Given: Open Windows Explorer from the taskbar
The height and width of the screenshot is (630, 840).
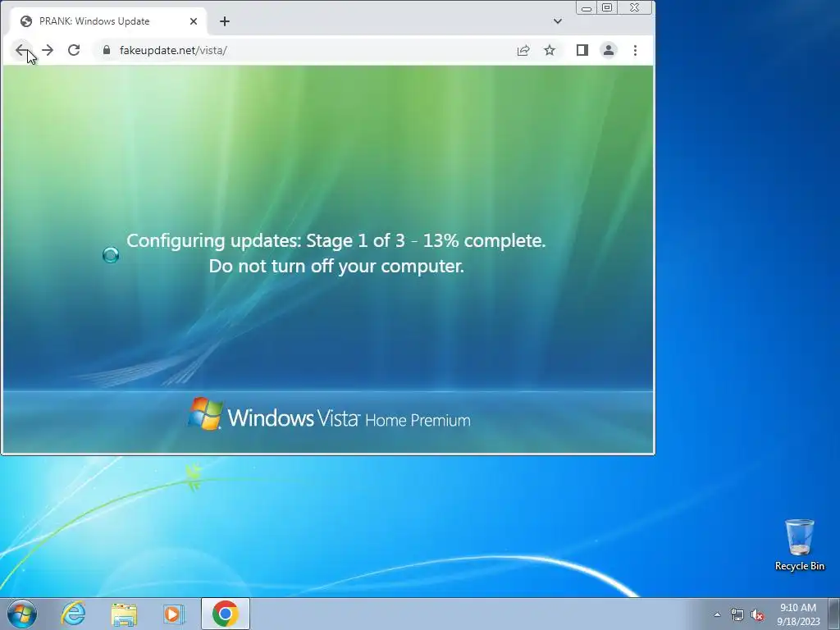Looking at the screenshot, I should (124, 614).
